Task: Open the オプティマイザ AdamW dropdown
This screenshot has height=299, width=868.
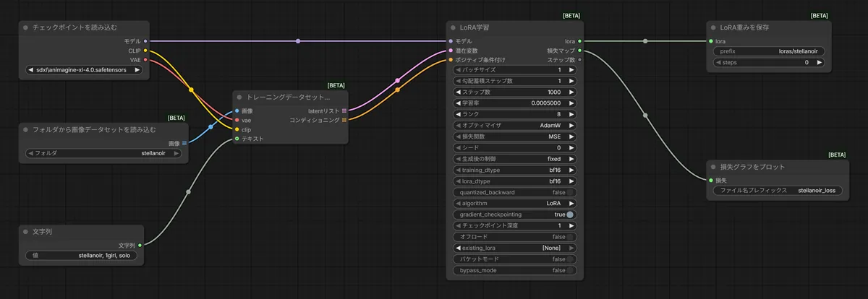Action: (x=516, y=126)
